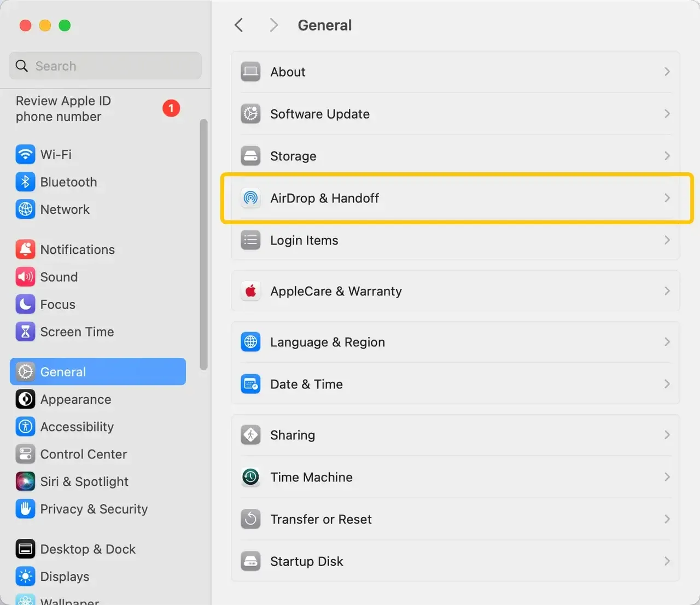Open Login Items chevron
This screenshot has width=700, height=605.
pos(667,240)
